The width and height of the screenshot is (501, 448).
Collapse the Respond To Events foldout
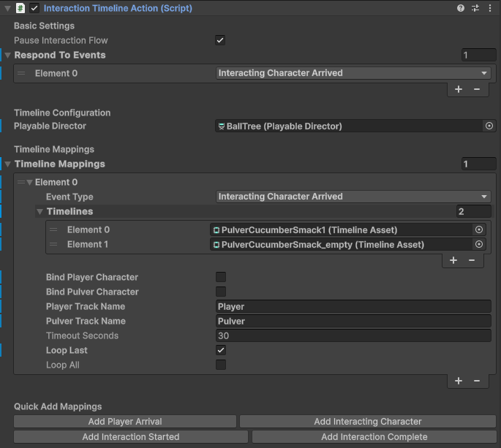pos(8,56)
